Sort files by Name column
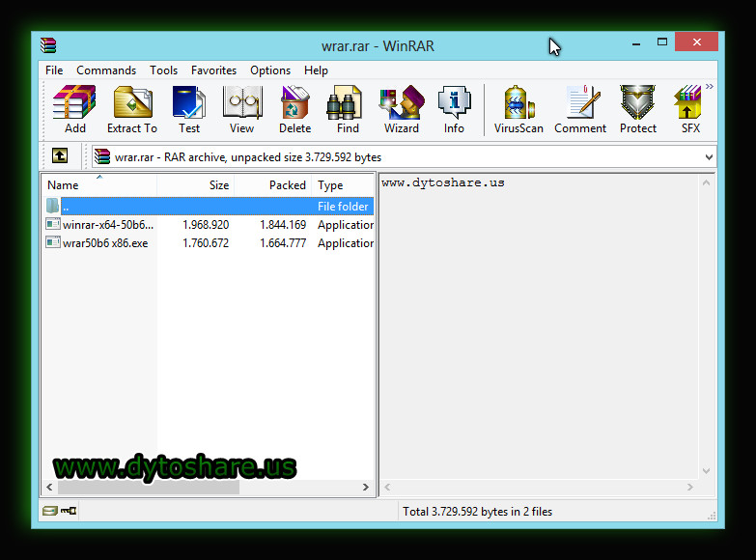The height and width of the screenshot is (560, 756). pos(99,185)
